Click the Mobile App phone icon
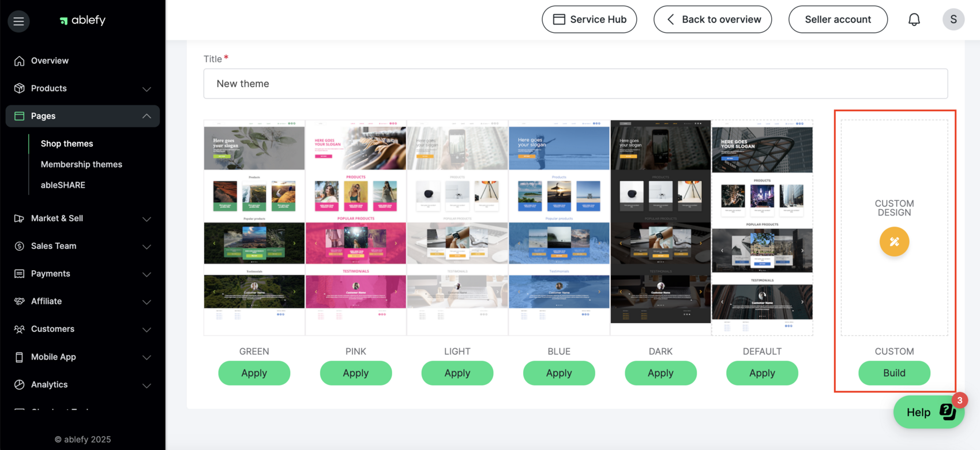 click(19, 357)
